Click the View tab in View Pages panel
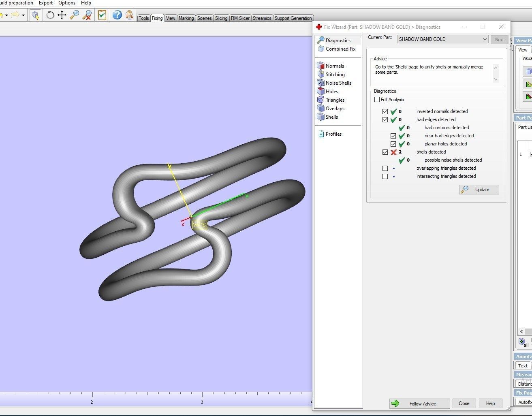The width and height of the screenshot is (532, 416). click(x=523, y=50)
